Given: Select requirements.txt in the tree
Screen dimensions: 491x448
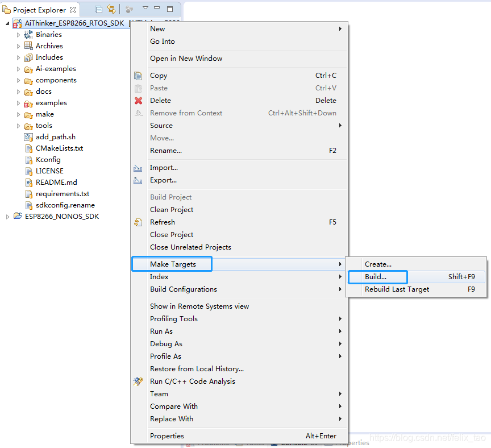Looking at the screenshot, I should tap(63, 194).
